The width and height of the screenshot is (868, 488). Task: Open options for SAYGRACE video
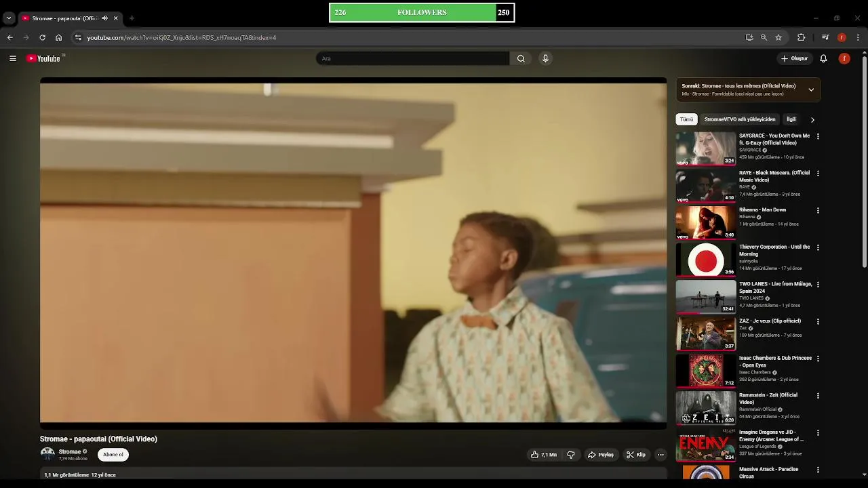coord(818,136)
